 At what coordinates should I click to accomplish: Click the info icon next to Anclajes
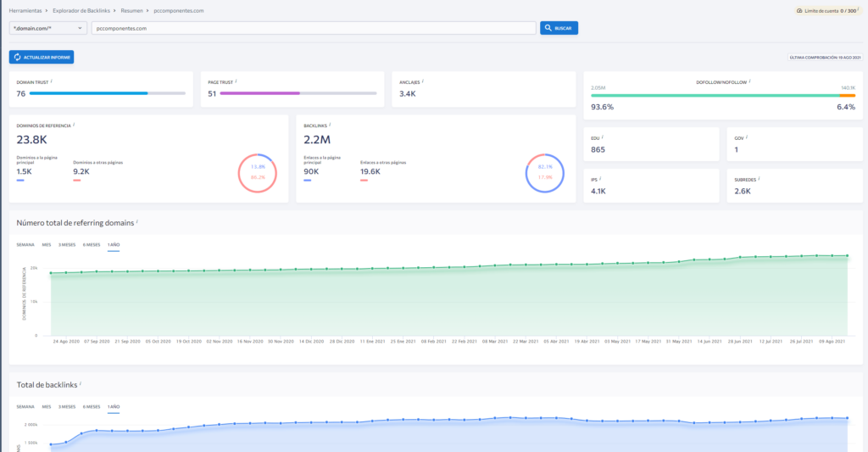pos(423,81)
